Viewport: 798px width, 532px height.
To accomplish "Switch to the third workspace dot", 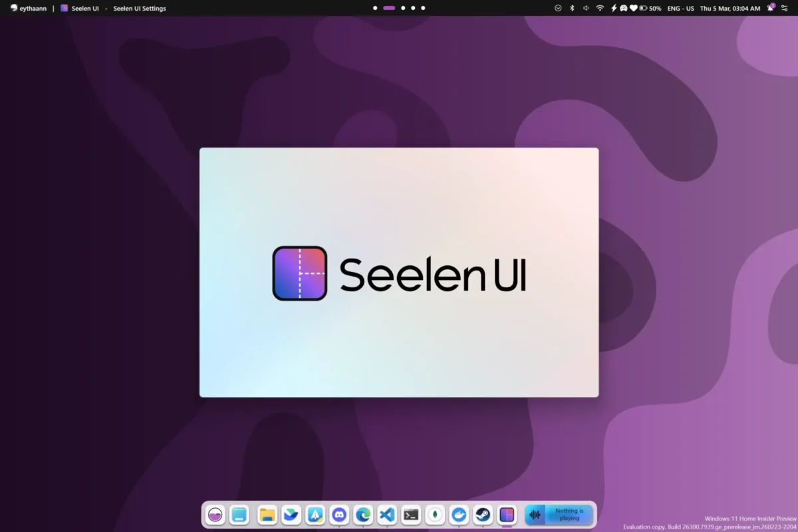I will coord(403,8).
